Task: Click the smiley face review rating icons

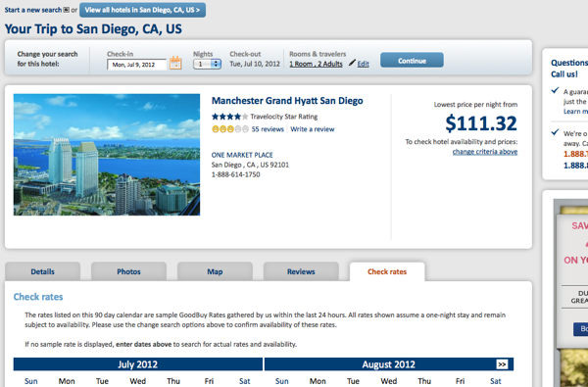Action: (230, 129)
